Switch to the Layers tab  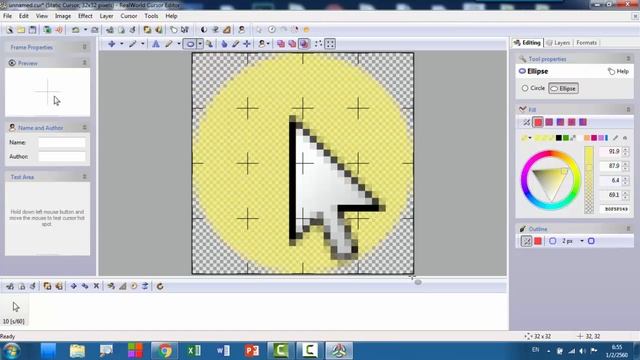pos(558,42)
